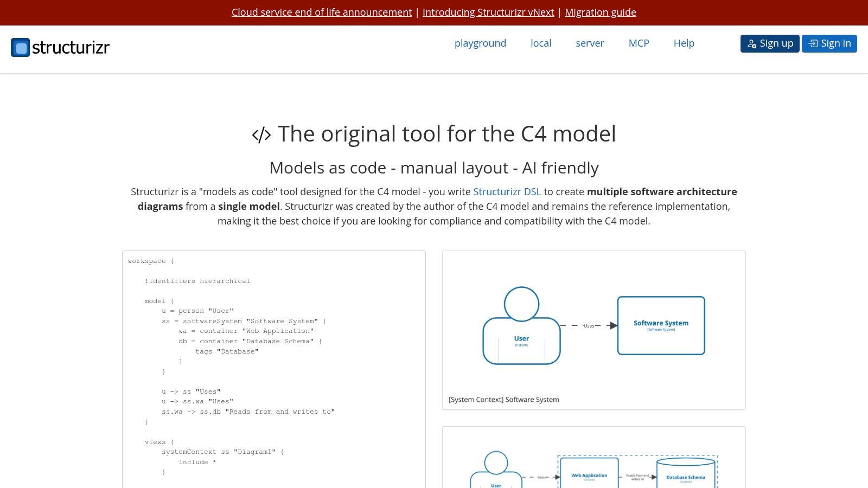Screen dimensions: 868x488
Task: Click the 'include *' code line
Action: (197, 462)
